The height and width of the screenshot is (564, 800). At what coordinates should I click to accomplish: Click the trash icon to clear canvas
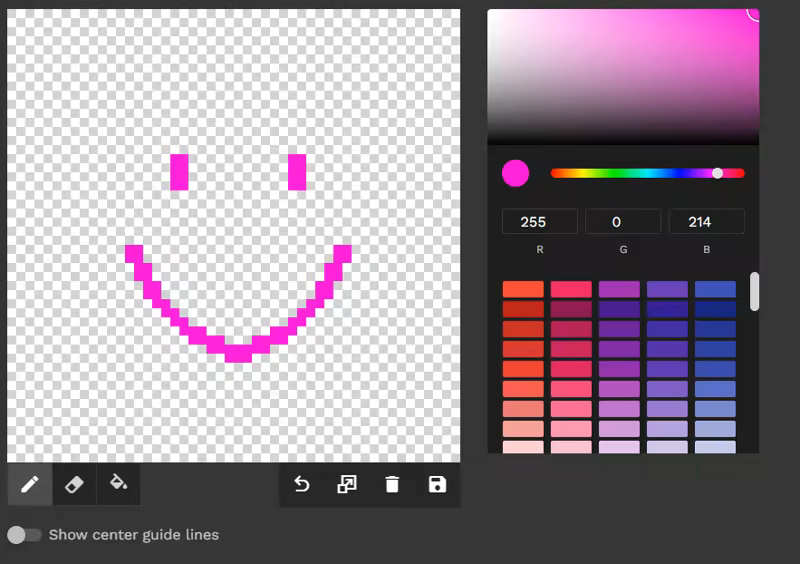392,485
